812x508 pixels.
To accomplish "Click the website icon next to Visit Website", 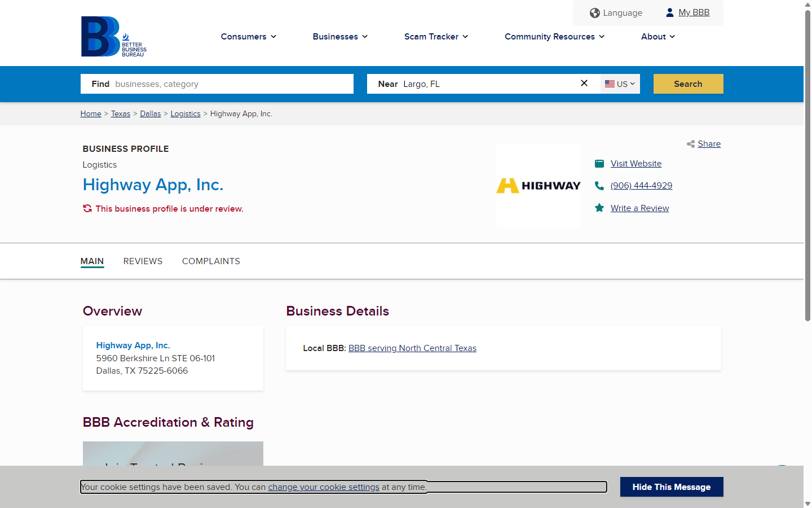I will (x=599, y=164).
